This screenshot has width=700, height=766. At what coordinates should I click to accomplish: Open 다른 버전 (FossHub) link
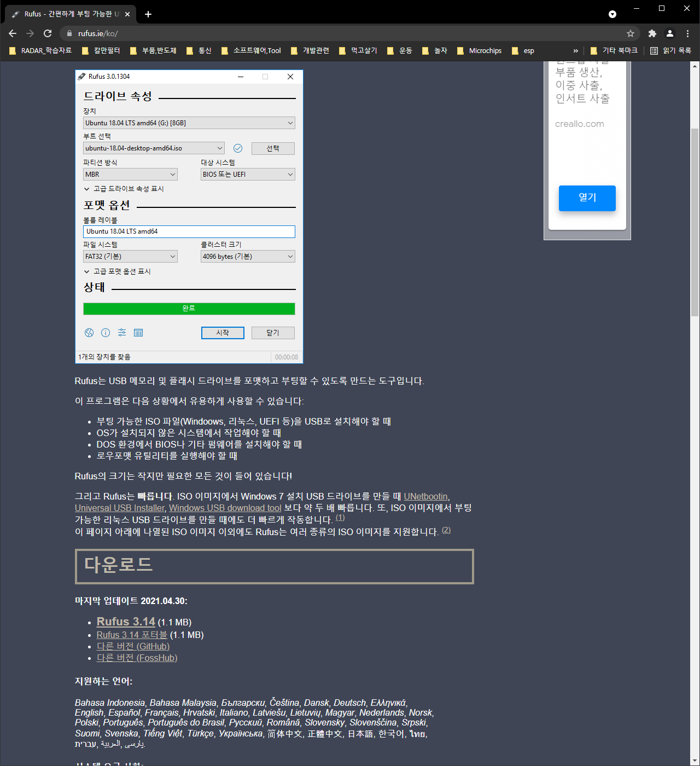coord(137,658)
